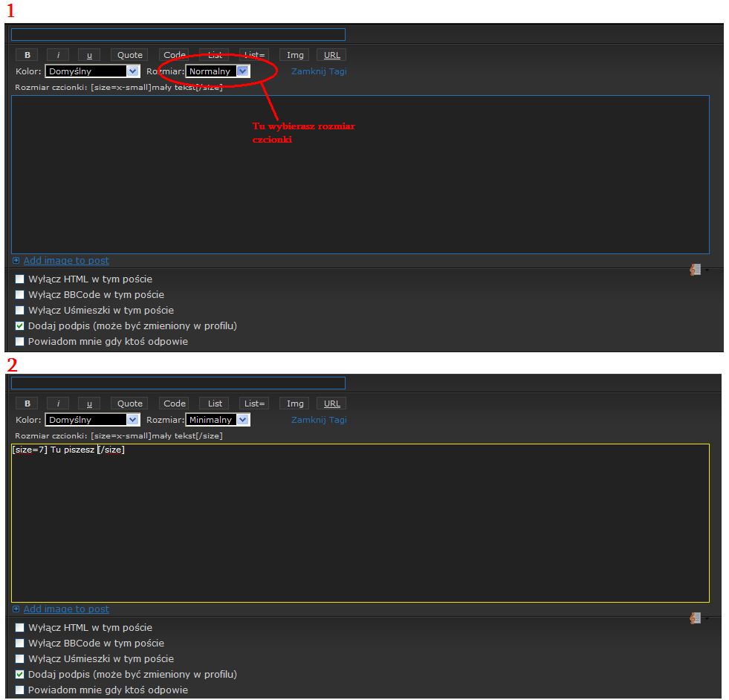This screenshot has width=729, height=700.
Task: Click Code button in editor 2
Action: click(174, 404)
